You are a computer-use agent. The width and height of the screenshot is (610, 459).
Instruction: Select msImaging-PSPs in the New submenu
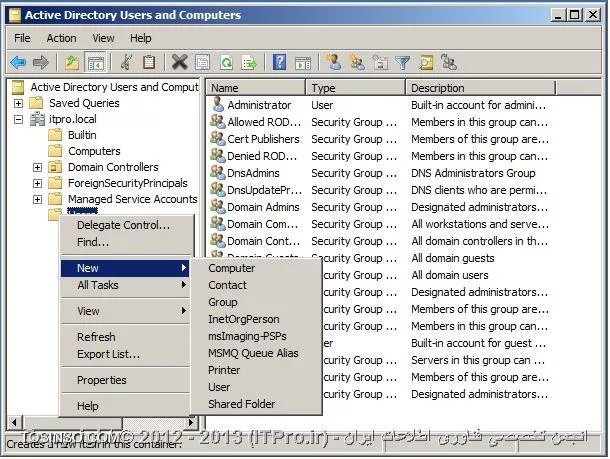256,336
